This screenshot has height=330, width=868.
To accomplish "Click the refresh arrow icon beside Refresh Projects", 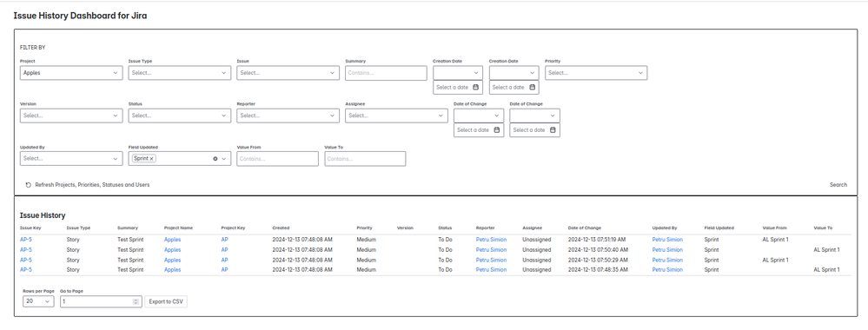I will (28, 185).
